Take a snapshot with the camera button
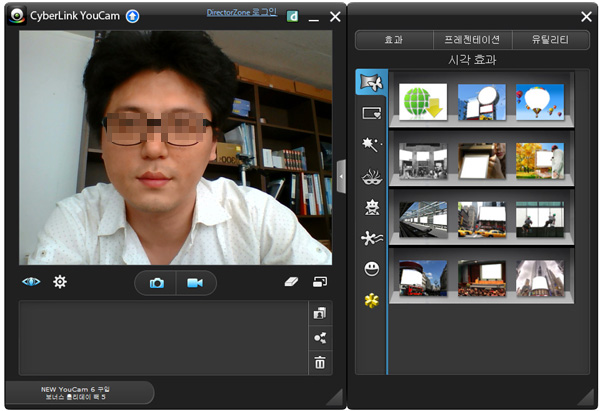600x411 pixels. click(157, 283)
